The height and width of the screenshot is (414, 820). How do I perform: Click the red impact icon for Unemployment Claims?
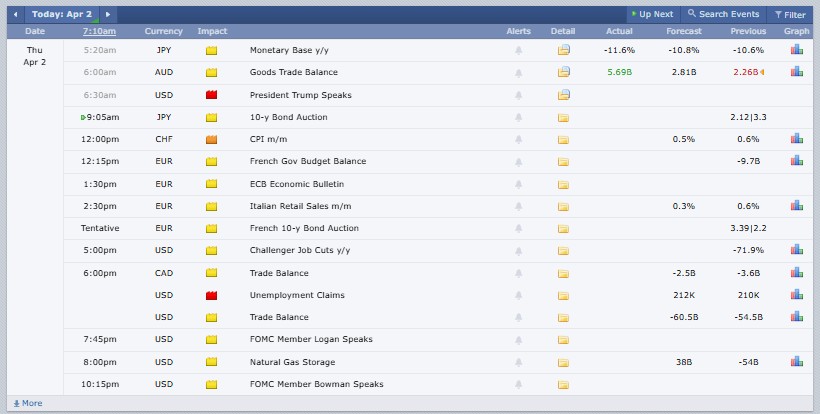click(211, 295)
